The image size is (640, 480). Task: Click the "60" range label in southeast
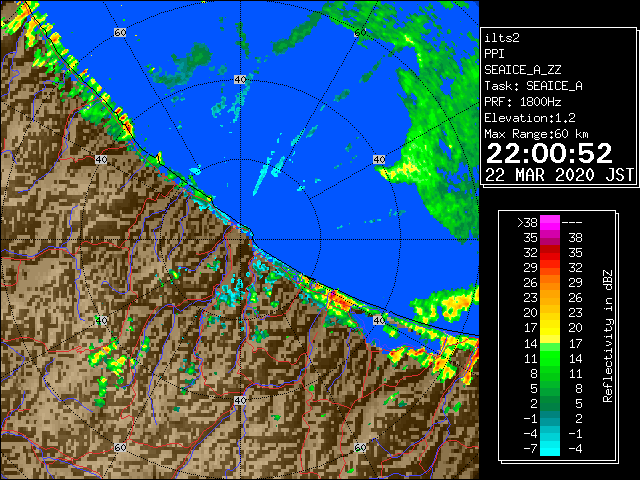(360, 447)
